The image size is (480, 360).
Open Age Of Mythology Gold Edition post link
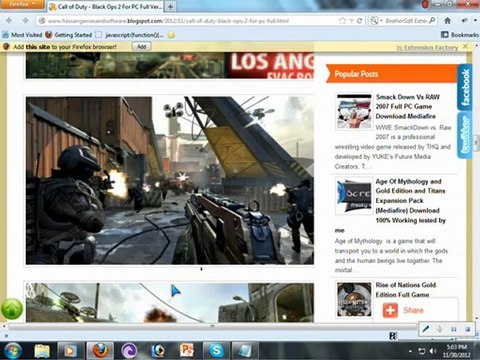410,201
